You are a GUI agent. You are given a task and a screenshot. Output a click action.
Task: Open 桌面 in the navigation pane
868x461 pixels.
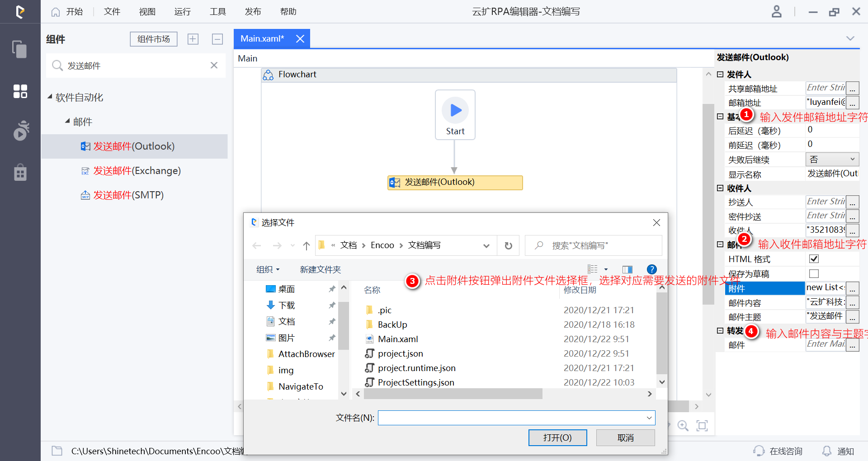click(x=286, y=289)
